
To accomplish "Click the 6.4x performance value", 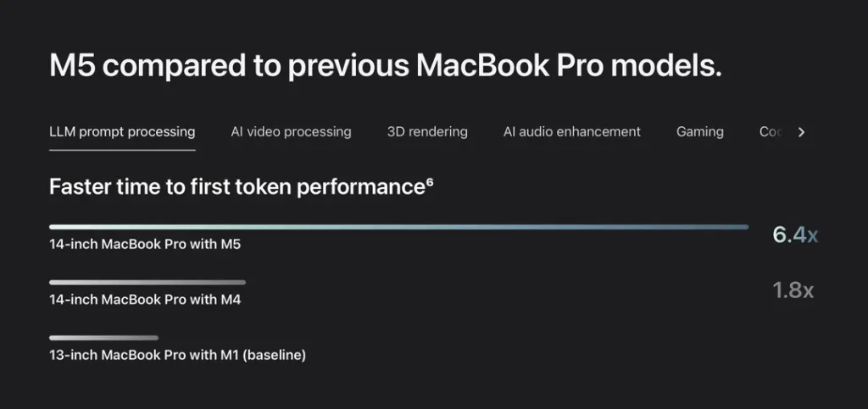I will (794, 235).
